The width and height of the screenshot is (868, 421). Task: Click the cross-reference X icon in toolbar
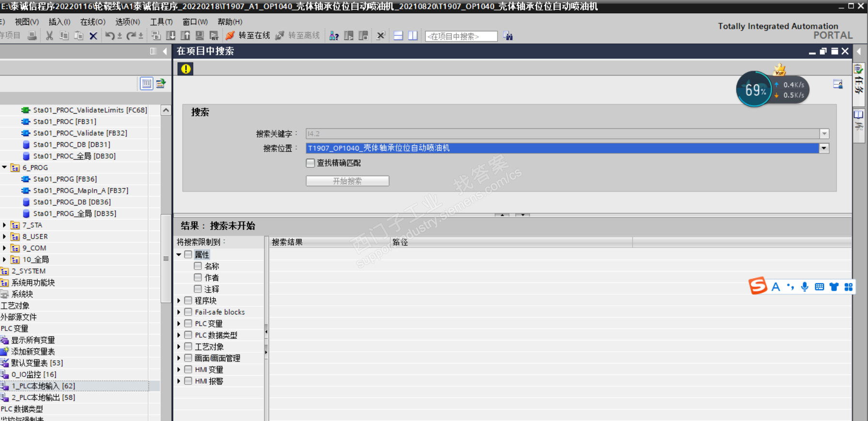[x=381, y=36]
